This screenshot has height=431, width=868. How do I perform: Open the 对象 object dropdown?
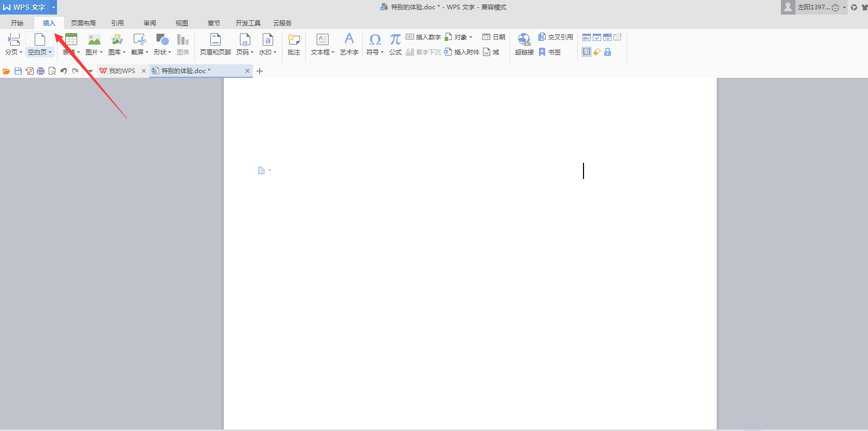pos(459,37)
